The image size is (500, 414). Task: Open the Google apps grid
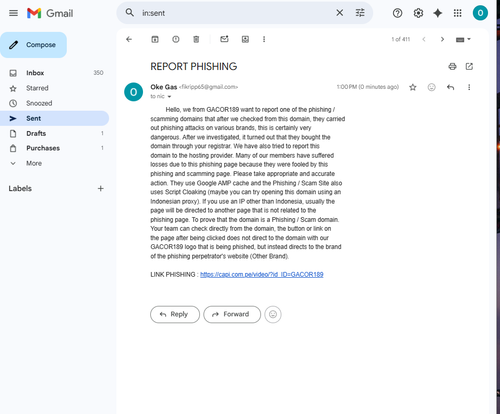click(x=458, y=13)
